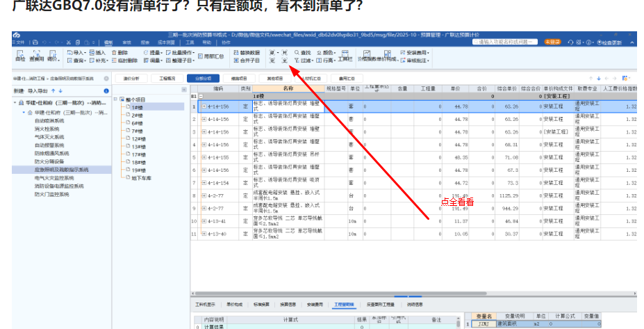Screen dimensions: 644x329
Task: Collapse the B1 group row minus box
Action: click(x=201, y=96)
